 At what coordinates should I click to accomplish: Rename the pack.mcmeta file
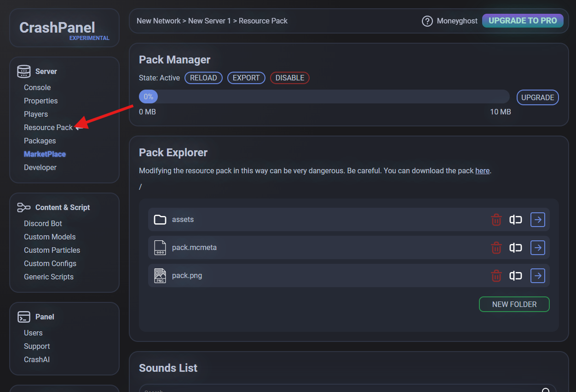click(x=516, y=248)
